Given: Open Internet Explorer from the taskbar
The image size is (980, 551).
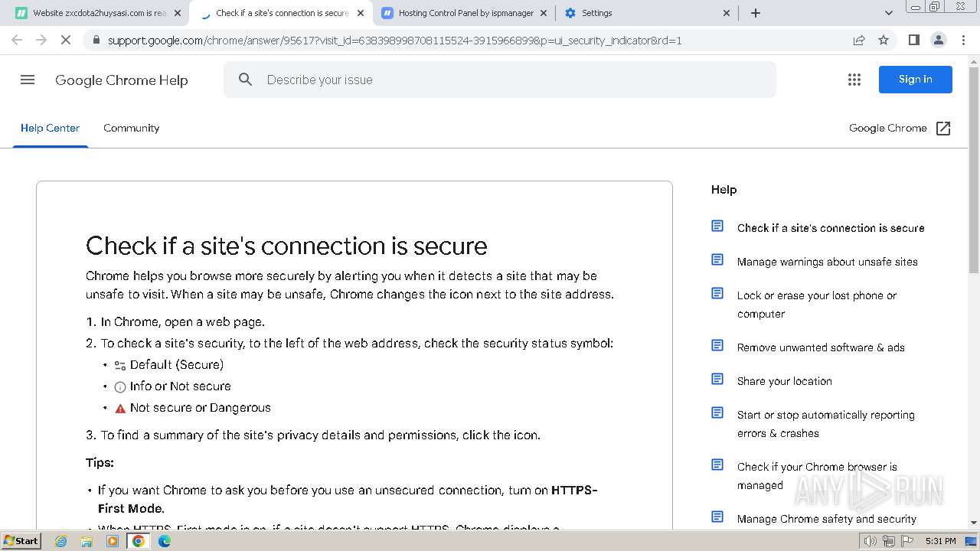Looking at the screenshot, I should click(61, 541).
